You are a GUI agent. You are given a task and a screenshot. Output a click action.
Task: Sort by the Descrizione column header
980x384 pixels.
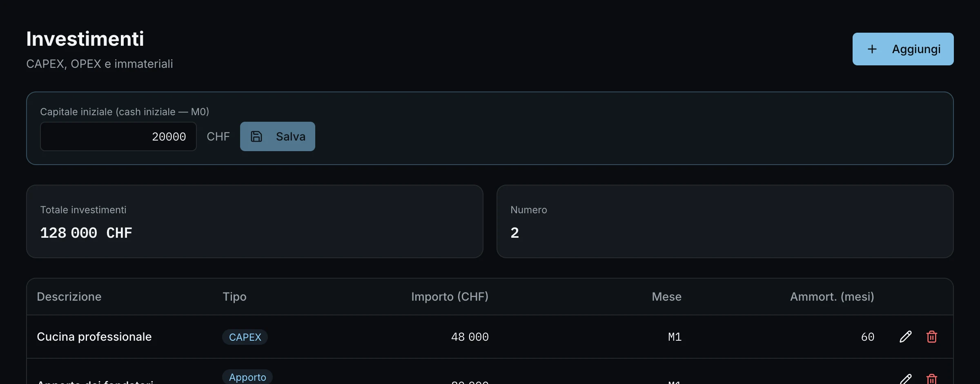point(69,297)
